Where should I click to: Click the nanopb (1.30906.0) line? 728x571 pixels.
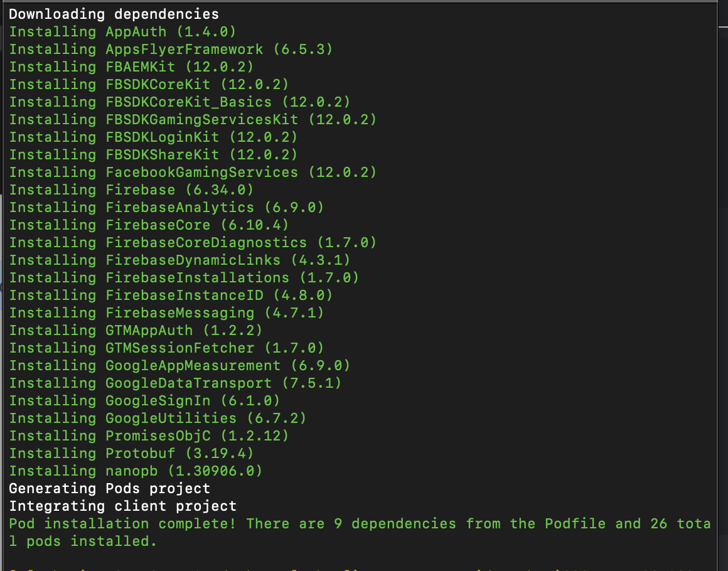click(136, 471)
